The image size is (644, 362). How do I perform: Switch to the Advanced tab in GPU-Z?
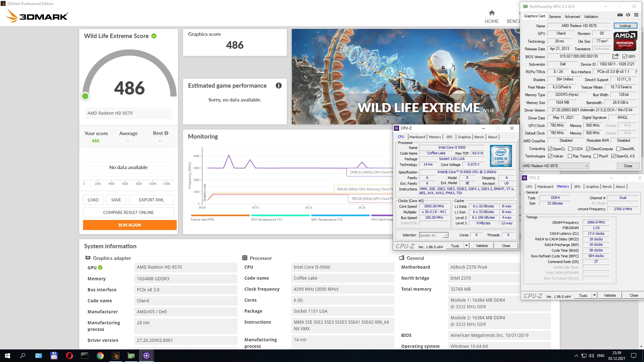[572, 17]
